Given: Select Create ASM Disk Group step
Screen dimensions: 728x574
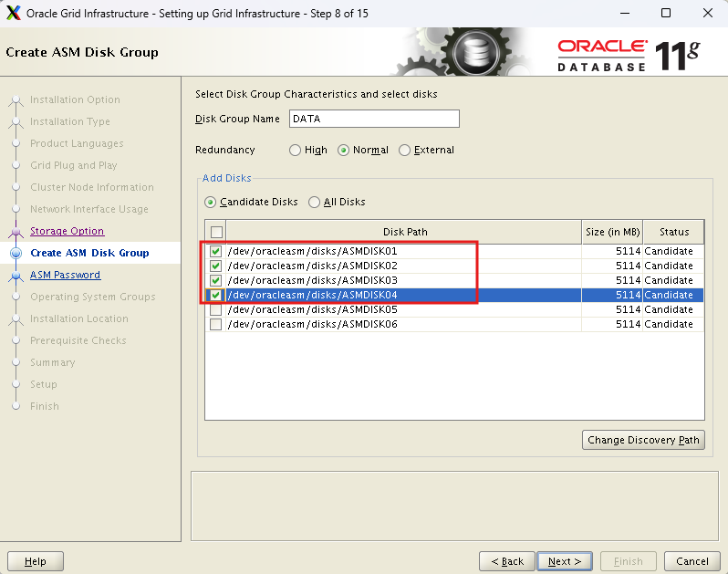Looking at the screenshot, I should pyautogui.click(x=89, y=253).
